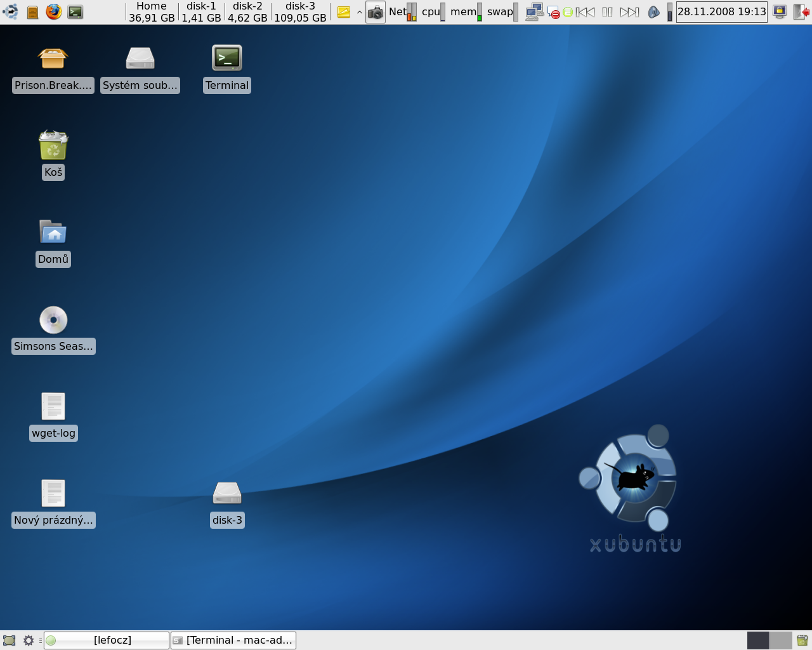Open the Xfce applications menu
This screenshot has width=812, height=650.
[10, 11]
